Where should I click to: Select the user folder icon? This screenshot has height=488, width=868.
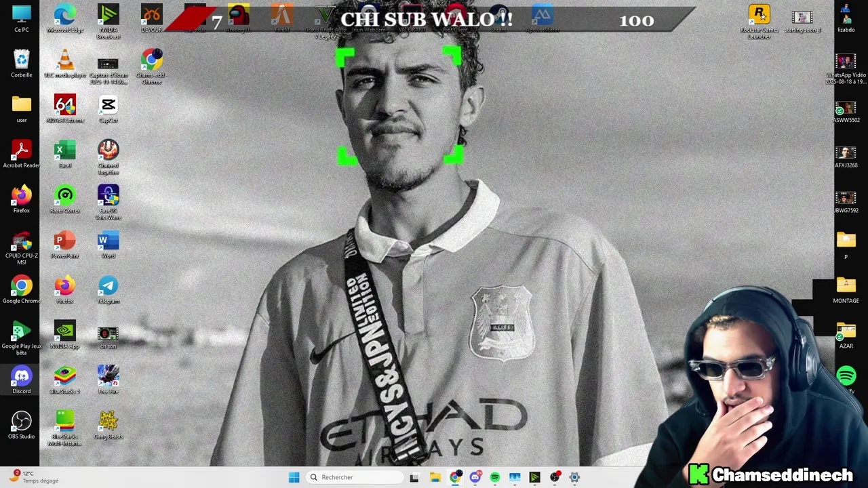tap(21, 109)
